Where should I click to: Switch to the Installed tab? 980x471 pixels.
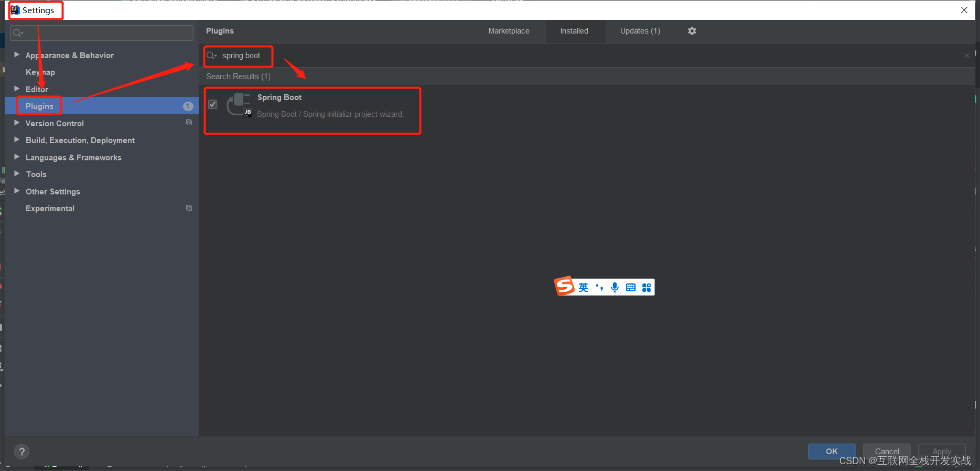(574, 31)
